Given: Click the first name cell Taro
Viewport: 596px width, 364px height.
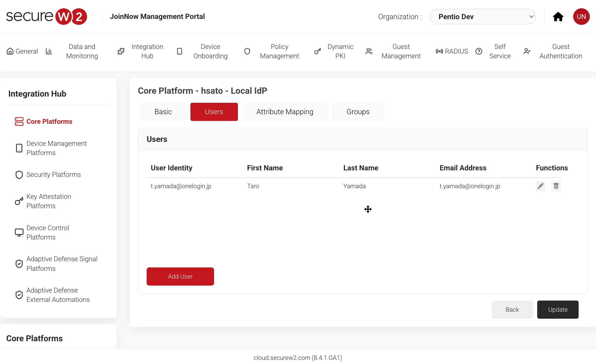Looking at the screenshot, I should point(253,186).
